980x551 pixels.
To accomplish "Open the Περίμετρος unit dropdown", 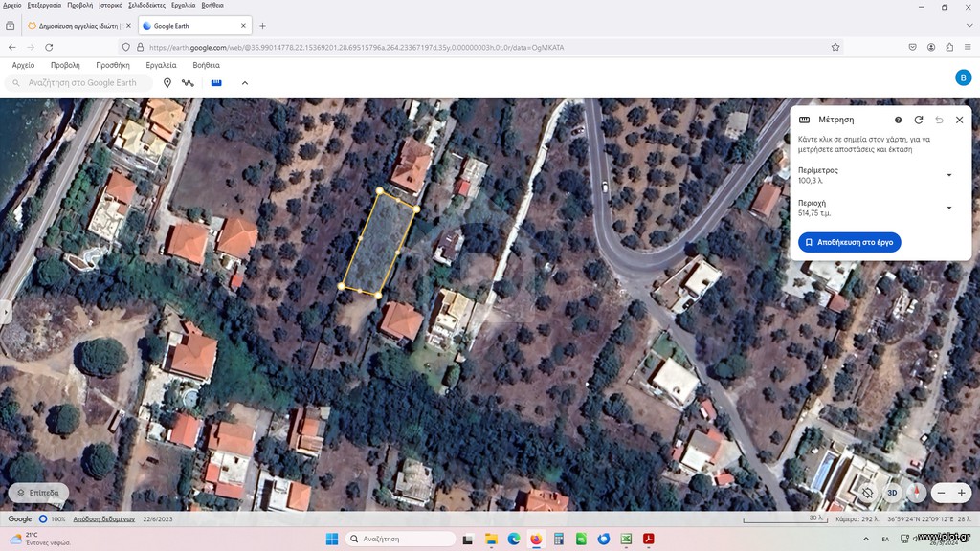I will click(x=949, y=175).
